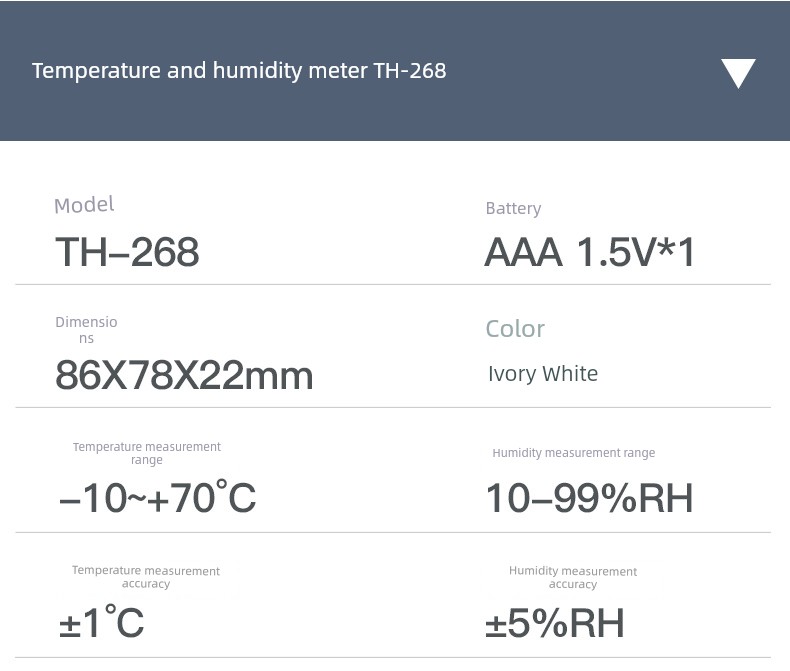Screen dimensions: 790x671
Task: Select the −10~+70°C temperature range value
Action: (157, 497)
